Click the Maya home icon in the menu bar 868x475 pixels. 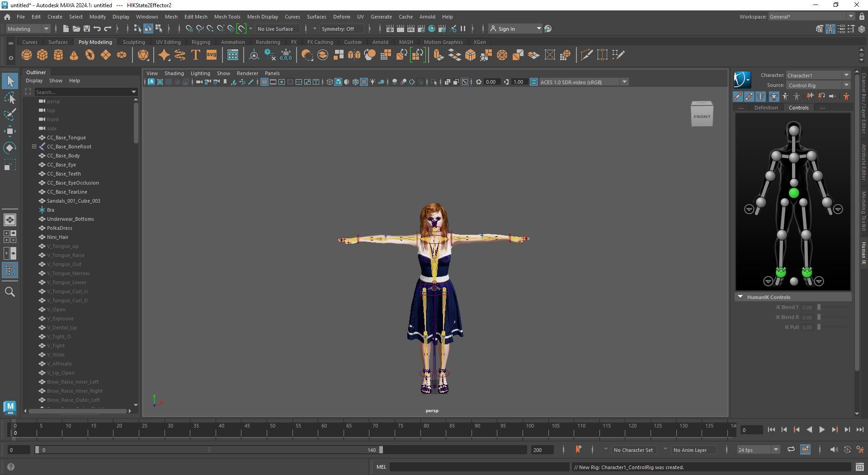pos(7,17)
